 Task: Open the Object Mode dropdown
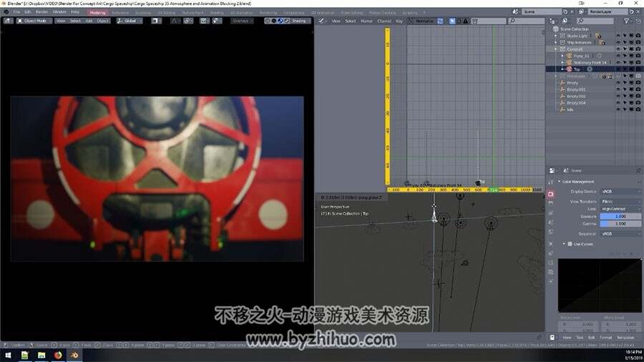pyautogui.click(x=34, y=21)
